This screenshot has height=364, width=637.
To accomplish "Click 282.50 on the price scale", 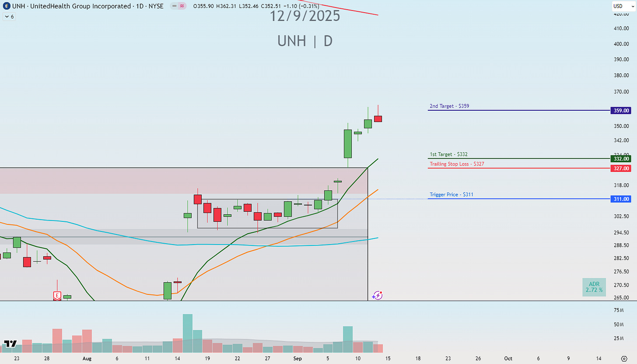I will 621,259.
